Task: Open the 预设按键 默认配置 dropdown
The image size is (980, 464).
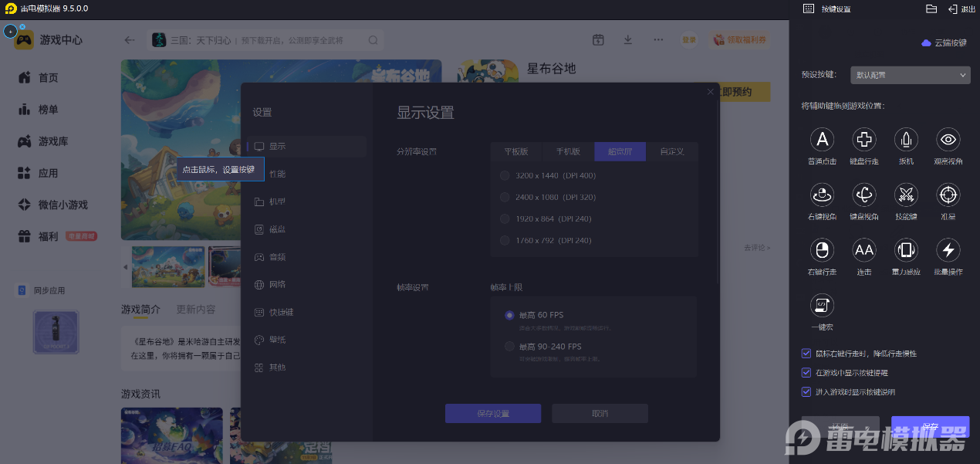Action: (x=910, y=75)
